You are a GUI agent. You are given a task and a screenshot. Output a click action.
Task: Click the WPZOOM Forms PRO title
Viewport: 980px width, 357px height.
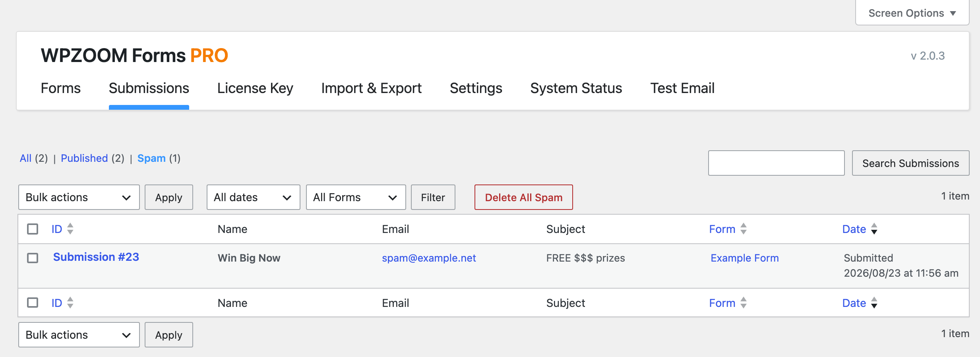click(x=134, y=55)
